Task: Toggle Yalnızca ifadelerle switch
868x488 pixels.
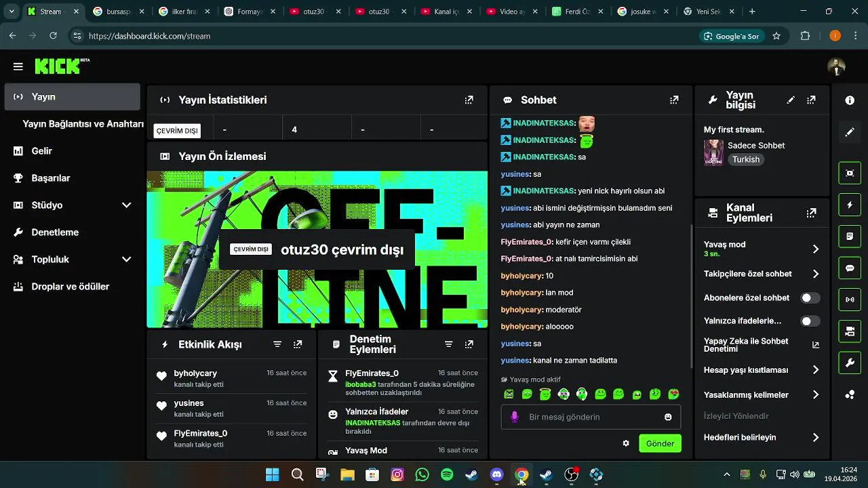Action: (810, 321)
